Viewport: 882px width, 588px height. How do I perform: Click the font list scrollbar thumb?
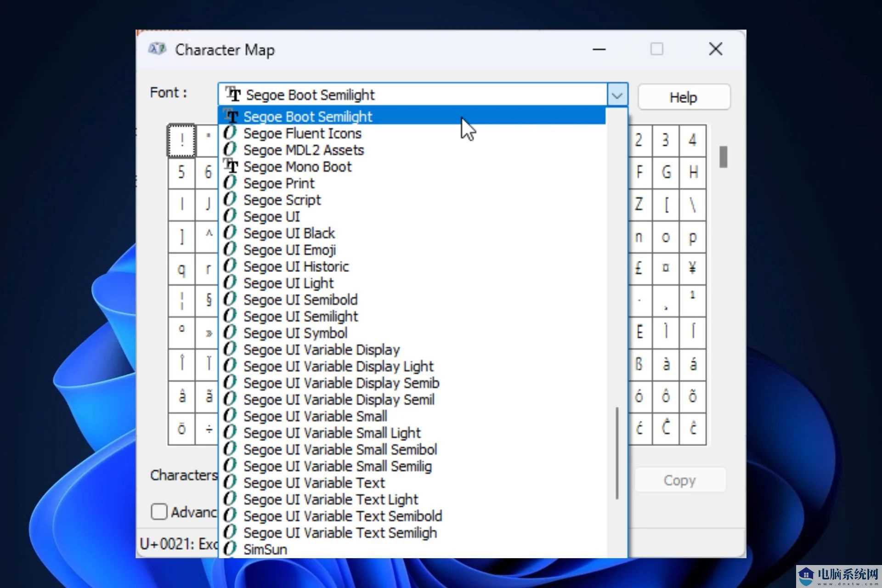[616, 453]
